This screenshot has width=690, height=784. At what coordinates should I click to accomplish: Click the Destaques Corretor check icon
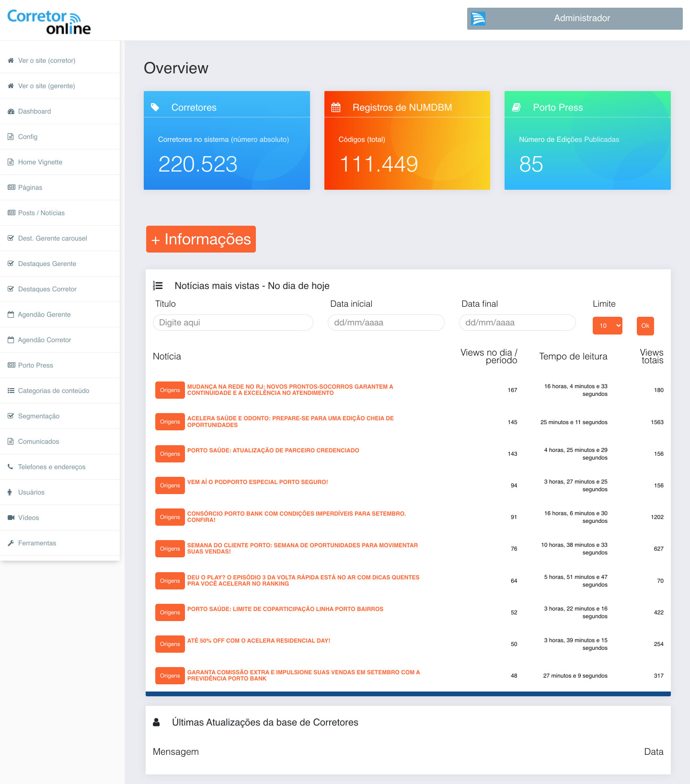[x=11, y=289]
